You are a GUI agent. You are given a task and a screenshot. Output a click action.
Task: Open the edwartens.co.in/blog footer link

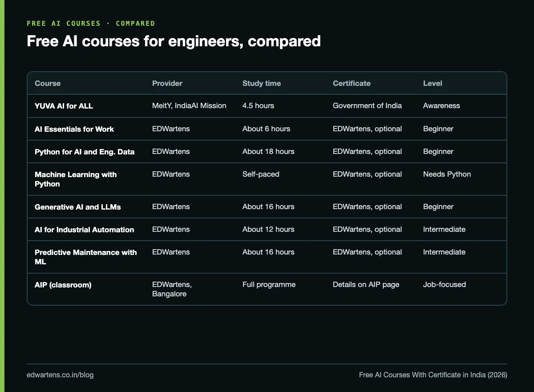pyautogui.click(x=60, y=375)
